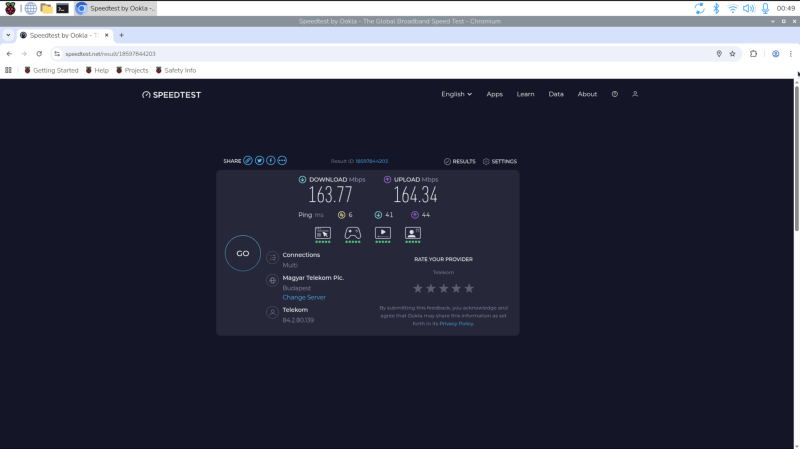Open the Chromium profile icon

[776, 54]
